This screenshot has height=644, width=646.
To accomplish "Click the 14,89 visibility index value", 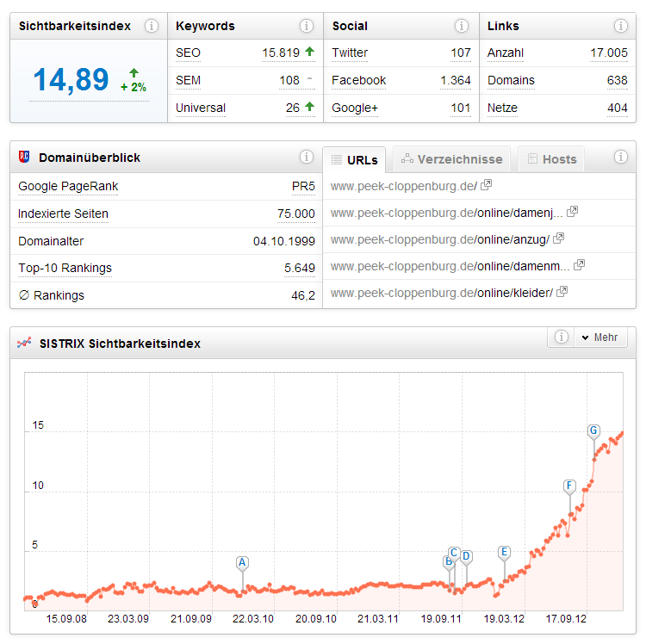I will pyautogui.click(x=71, y=80).
